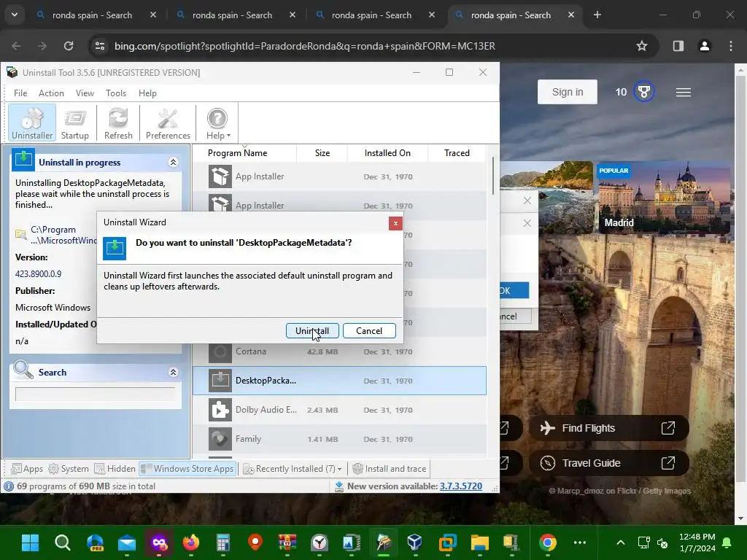Open Windows Start menu
747x560 pixels.
click(x=31, y=542)
